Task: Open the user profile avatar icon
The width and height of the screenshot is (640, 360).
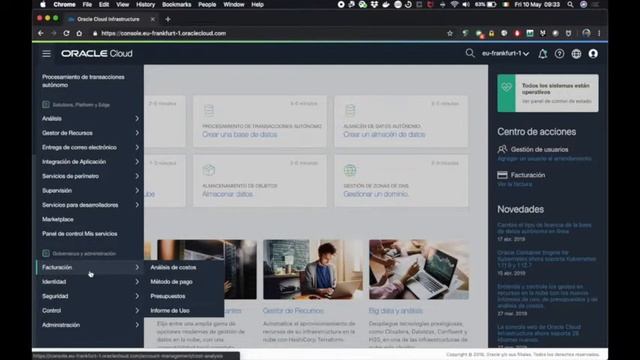Action: [593, 53]
